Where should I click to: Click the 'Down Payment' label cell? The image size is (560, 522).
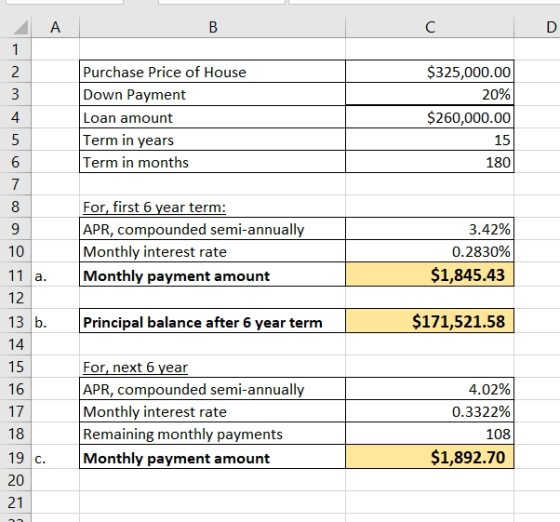212,94
